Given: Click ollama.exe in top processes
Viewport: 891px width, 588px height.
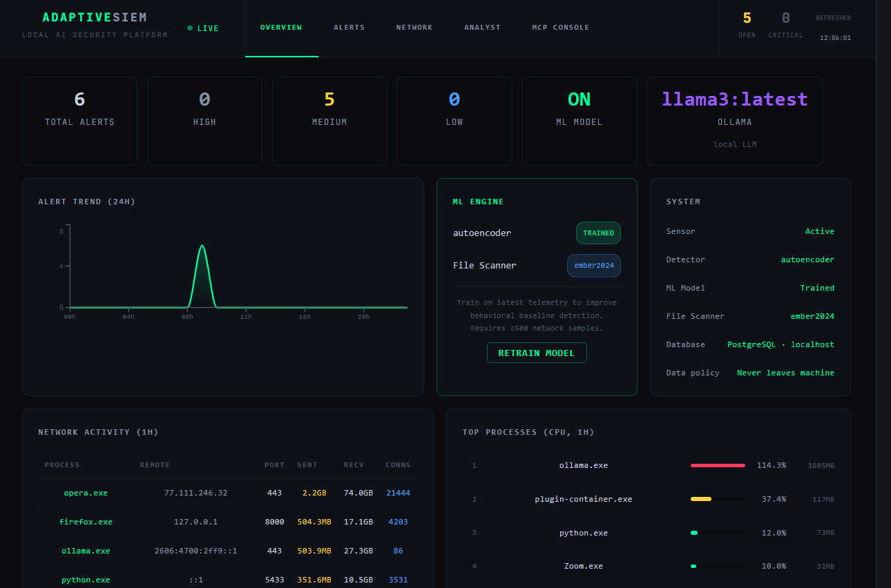Looking at the screenshot, I should coord(583,465).
